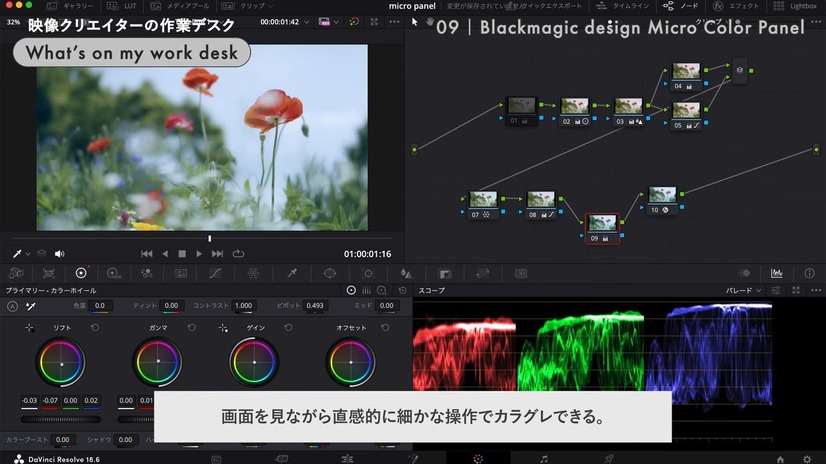
Task: Select the Color Wheels palette icon
Action: coord(81,273)
